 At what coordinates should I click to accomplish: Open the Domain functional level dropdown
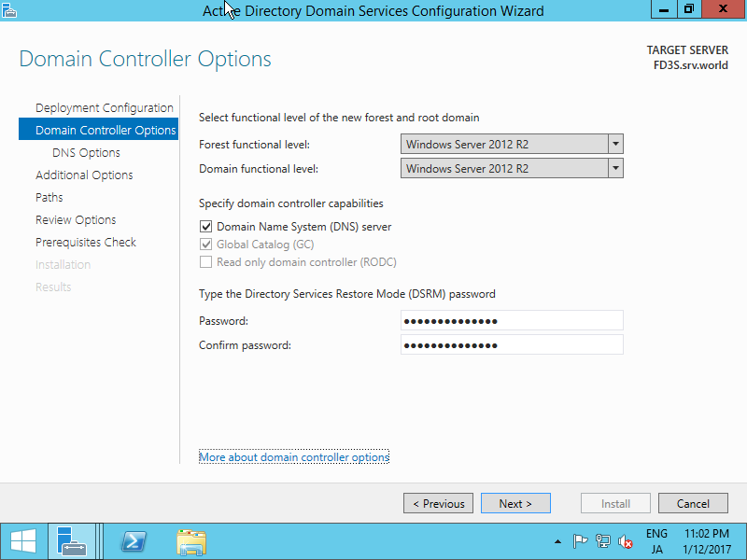[x=512, y=168]
